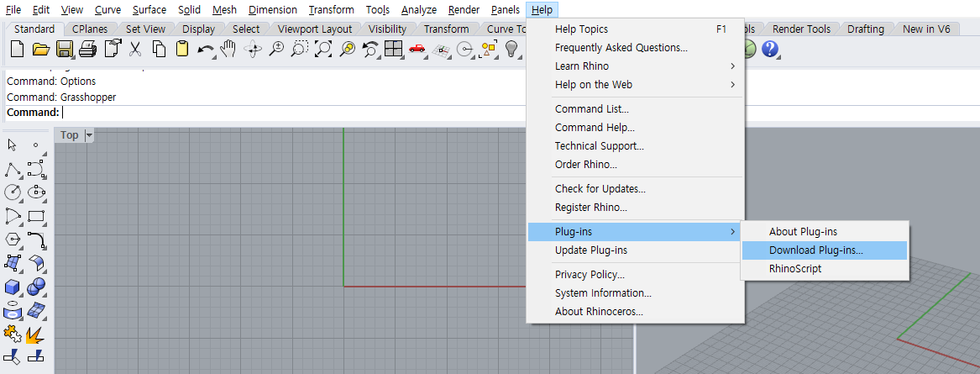980x374 pixels.
Task: Select the Boolean Union spheres tool
Action: 36,287
